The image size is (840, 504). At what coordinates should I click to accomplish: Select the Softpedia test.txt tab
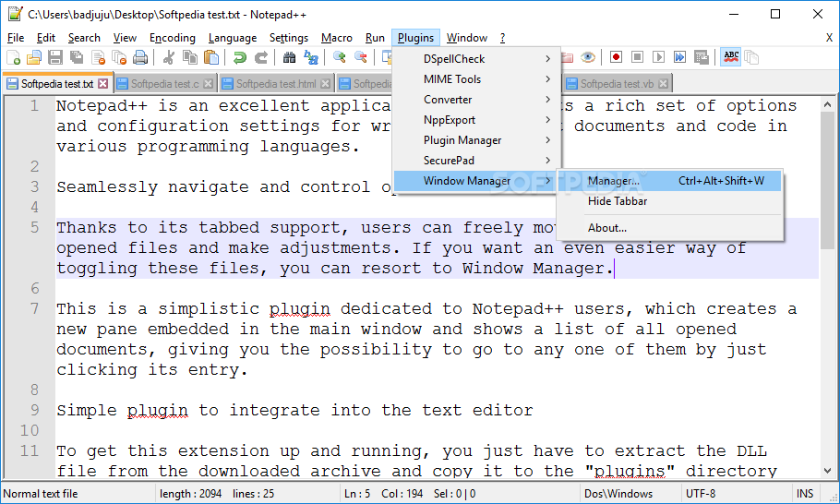pos(57,84)
